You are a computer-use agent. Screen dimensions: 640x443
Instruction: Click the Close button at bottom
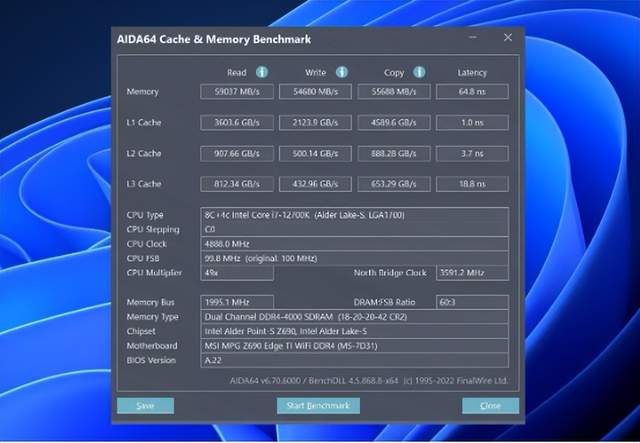(491, 405)
